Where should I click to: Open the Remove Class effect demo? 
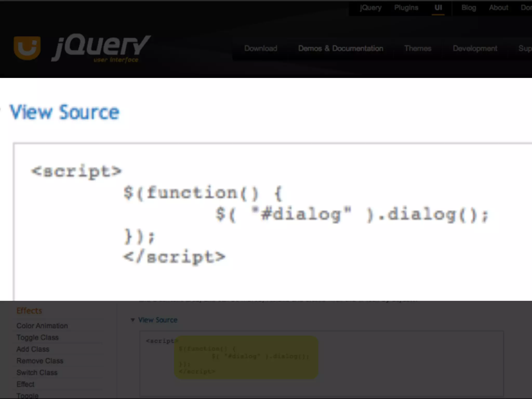(x=40, y=361)
